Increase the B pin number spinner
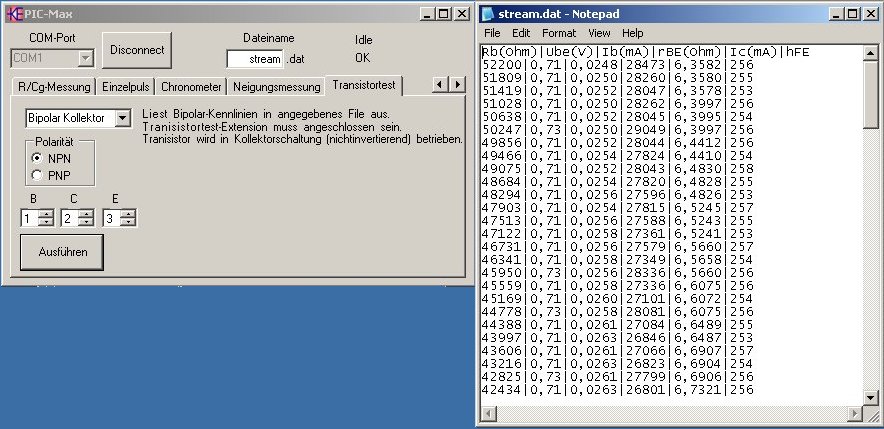The image size is (884, 429). (46, 214)
